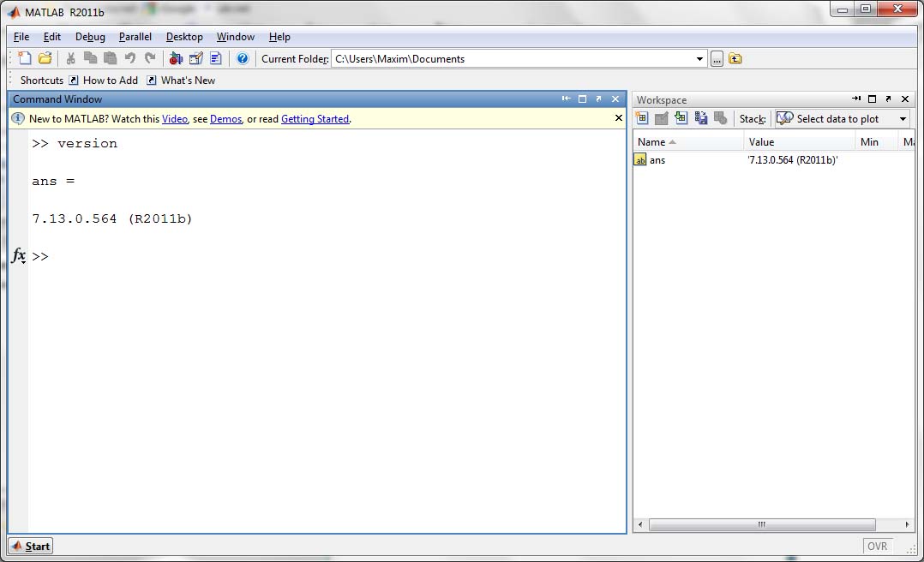Create a new variable in Workspace
Image resolution: width=924 pixels, height=562 pixels.
pos(642,118)
